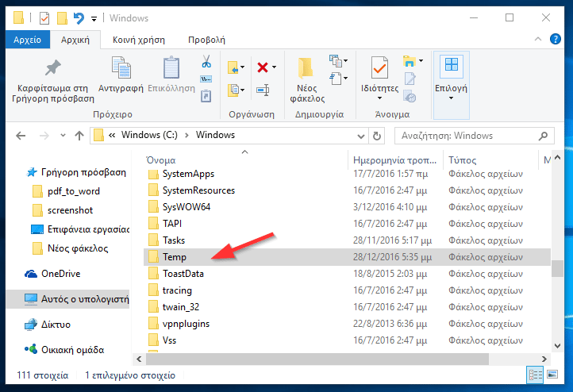The width and height of the screenshot is (573, 392).
Task: Open the Customize Quick Access Toolbar dropdown
Action: click(94, 18)
